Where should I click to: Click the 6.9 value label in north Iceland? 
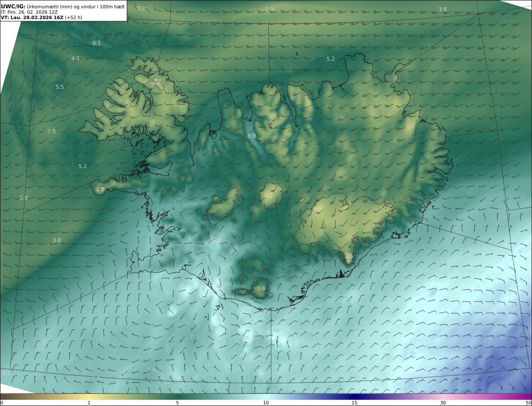[x=252, y=136]
